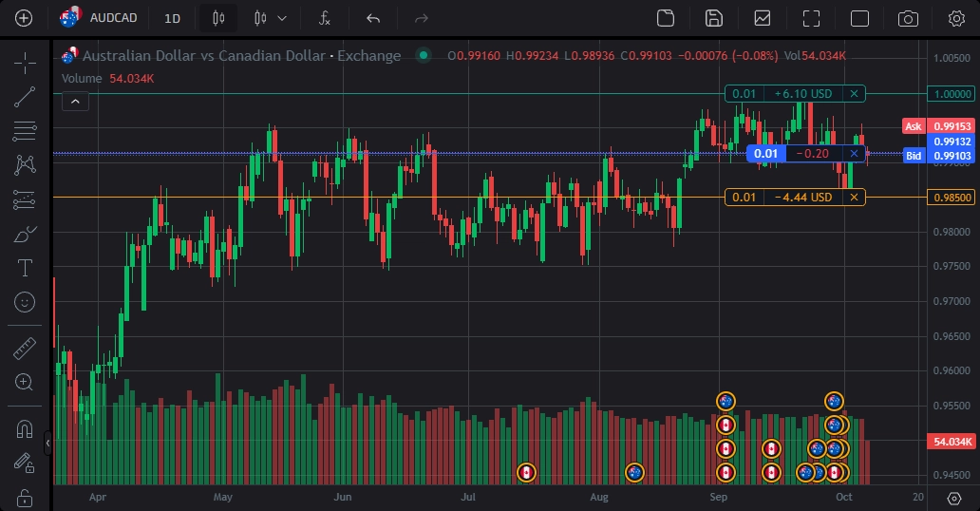The height and width of the screenshot is (511, 980).
Task: Open the bar style dropdown arrow
Action: [x=282, y=18]
